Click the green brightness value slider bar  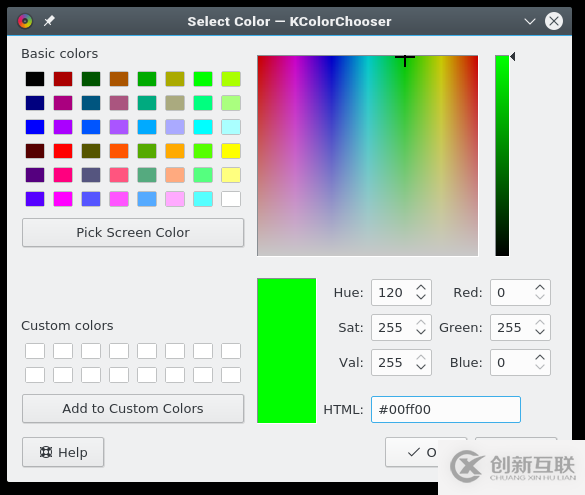502,156
